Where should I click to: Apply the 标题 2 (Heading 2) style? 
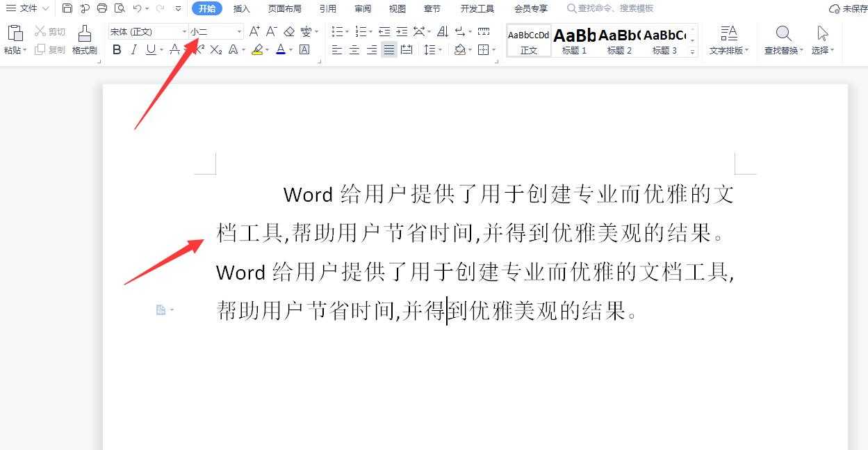point(619,40)
